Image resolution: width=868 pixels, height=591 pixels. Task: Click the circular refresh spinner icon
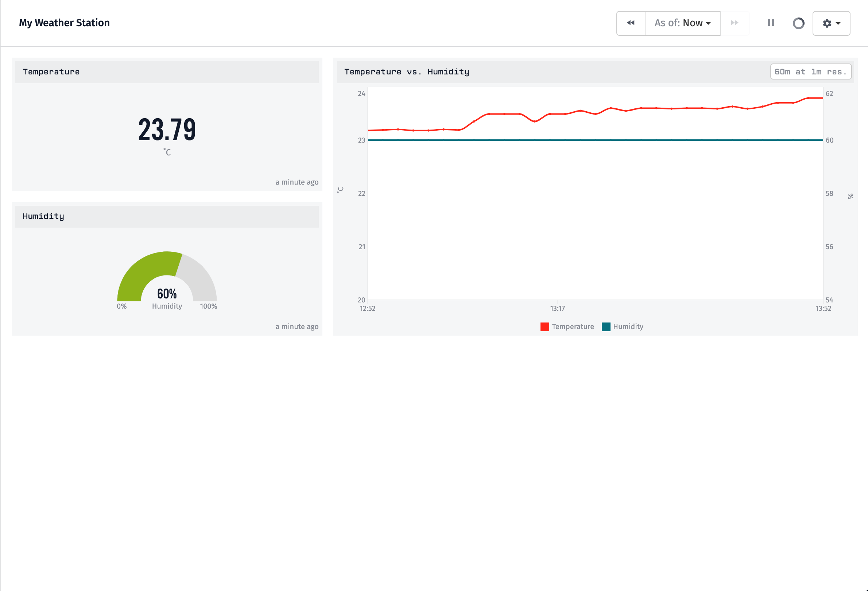[798, 23]
